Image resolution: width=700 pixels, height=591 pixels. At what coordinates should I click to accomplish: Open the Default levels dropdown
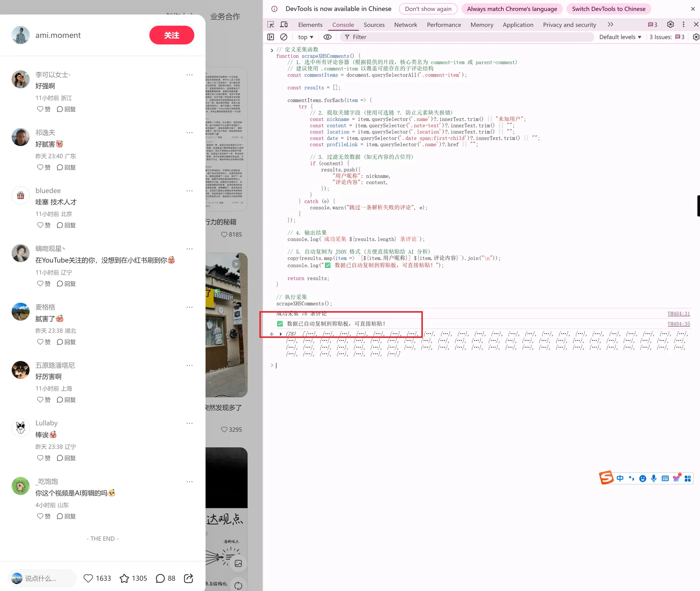click(x=620, y=37)
